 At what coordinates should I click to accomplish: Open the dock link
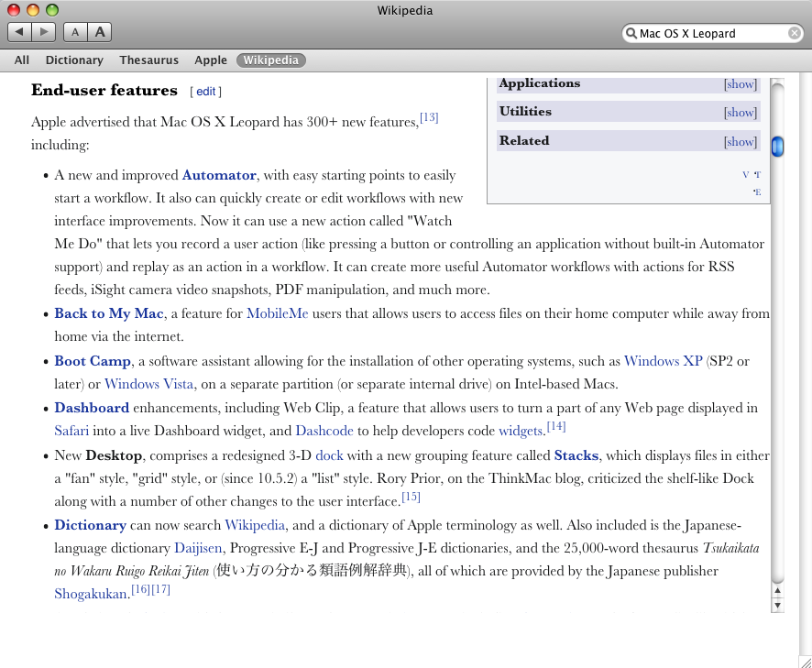tap(329, 455)
